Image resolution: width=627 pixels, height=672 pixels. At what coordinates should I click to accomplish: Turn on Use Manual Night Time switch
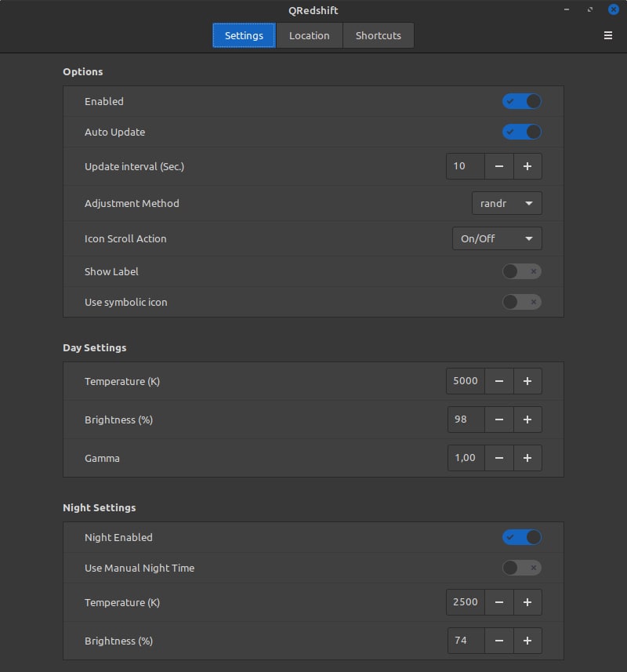click(x=522, y=568)
